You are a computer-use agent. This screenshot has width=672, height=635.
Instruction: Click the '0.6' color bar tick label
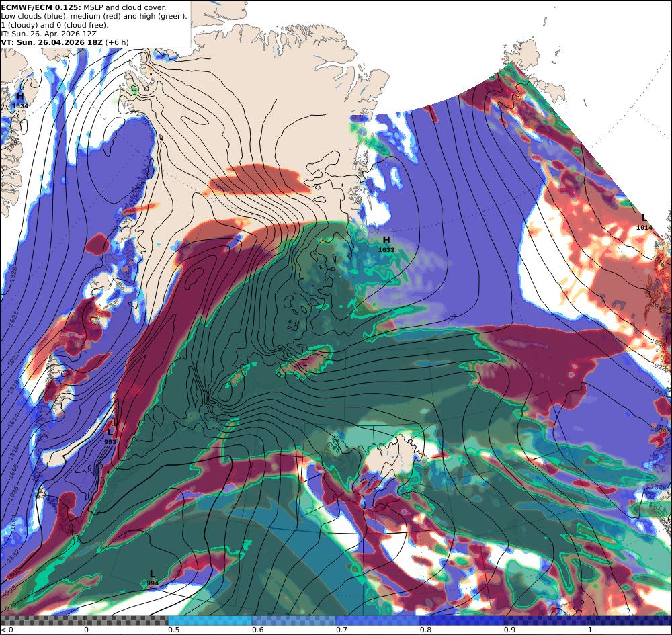pos(257,630)
